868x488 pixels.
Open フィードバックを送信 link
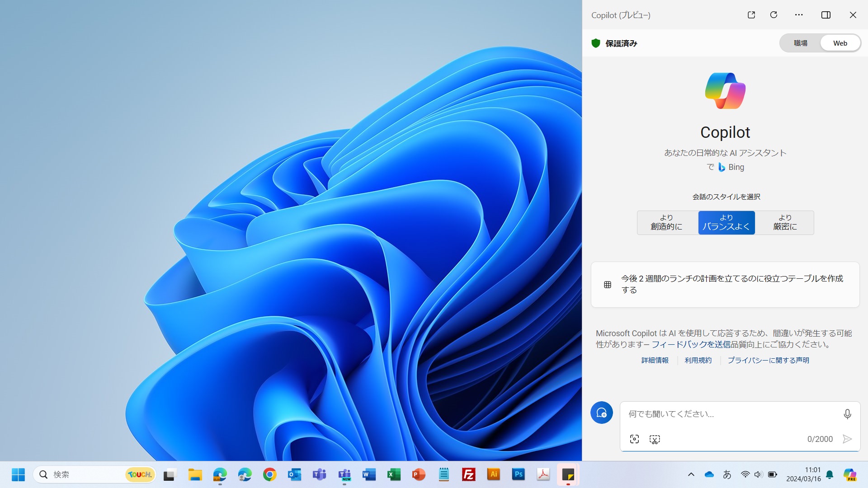coord(691,344)
